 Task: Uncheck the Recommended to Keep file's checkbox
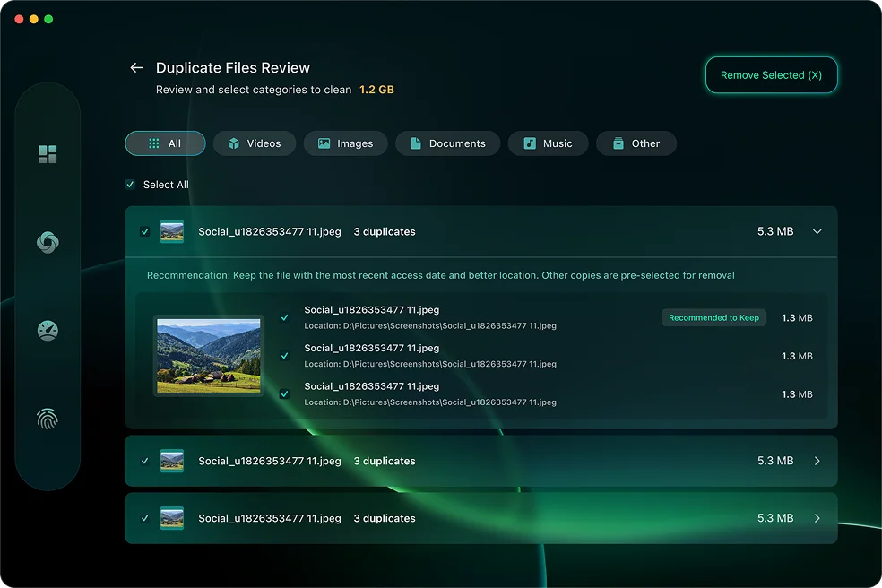click(285, 317)
